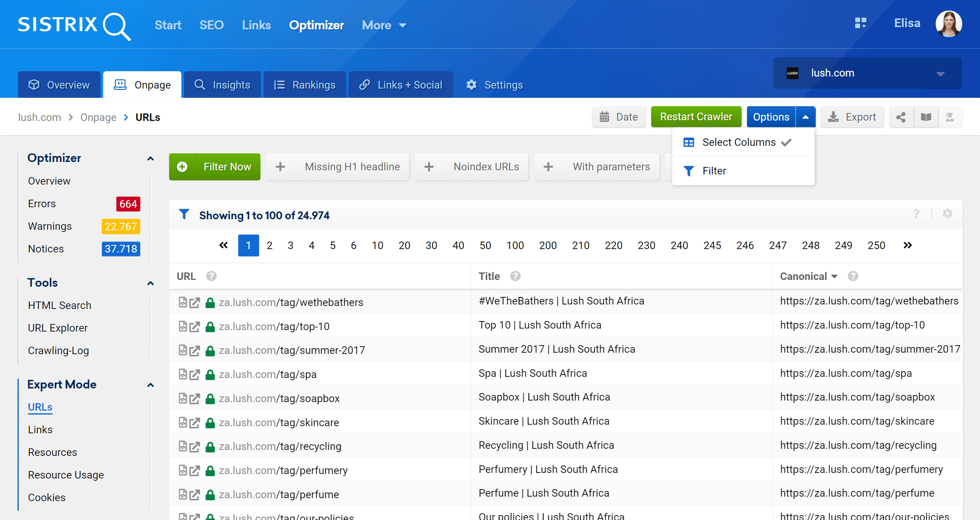The width and height of the screenshot is (980, 520).
Task: Scroll to last page using next arrow
Action: (907, 245)
